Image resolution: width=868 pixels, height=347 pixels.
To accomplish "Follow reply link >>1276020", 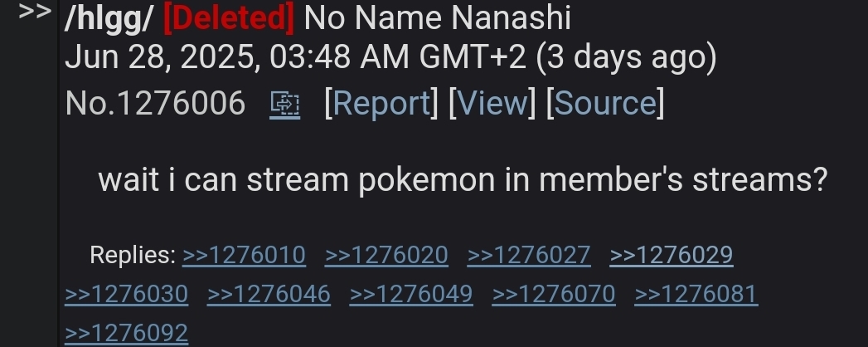I will click(386, 256).
